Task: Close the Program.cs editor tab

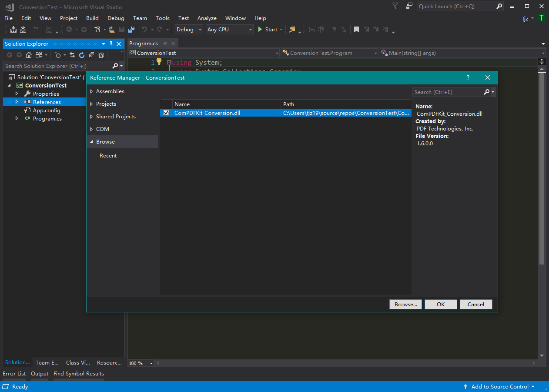Action: coord(173,44)
